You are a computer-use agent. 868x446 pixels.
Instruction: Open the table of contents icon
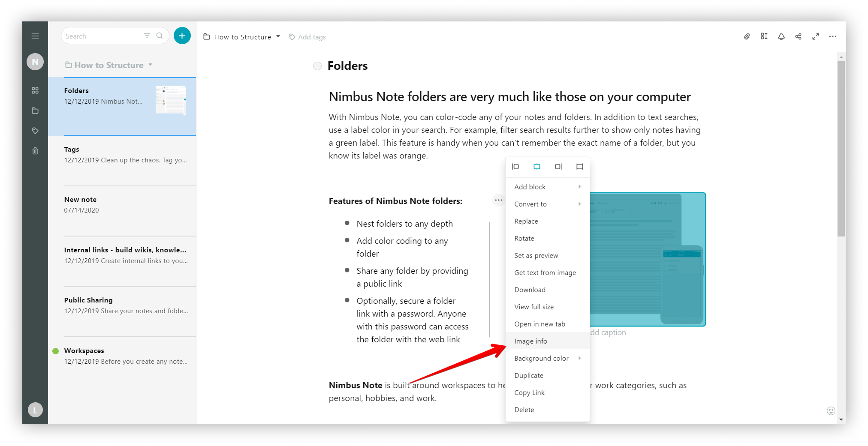point(764,36)
